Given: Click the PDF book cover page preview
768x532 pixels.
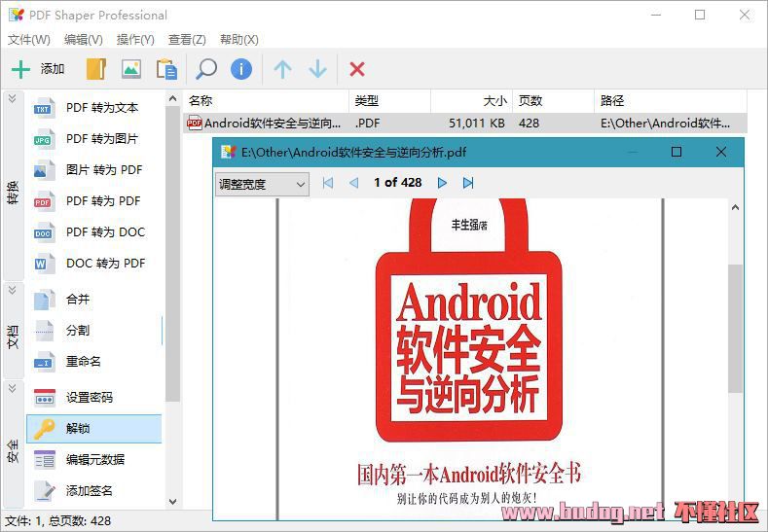Looking at the screenshot, I should click(x=470, y=360).
